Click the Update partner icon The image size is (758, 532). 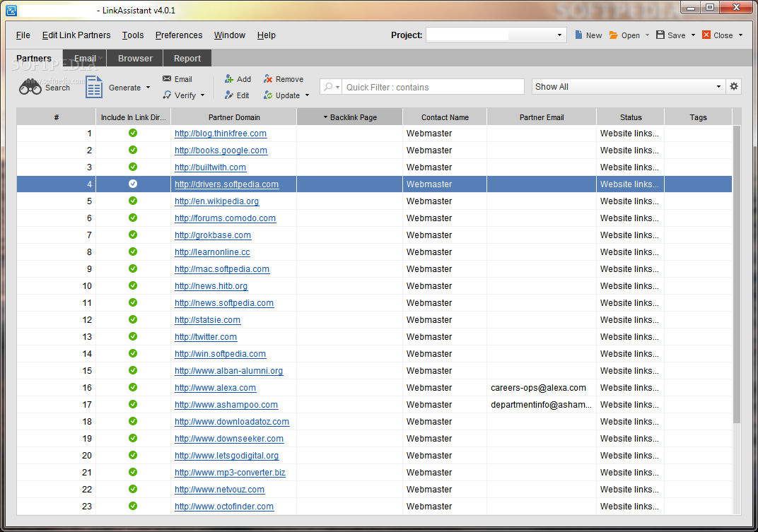(x=268, y=95)
